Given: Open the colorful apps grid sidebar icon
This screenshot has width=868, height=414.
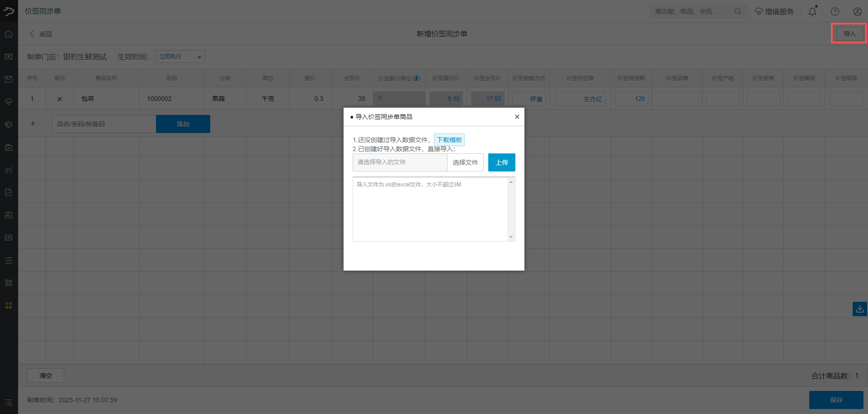Looking at the screenshot, I should [9, 305].
